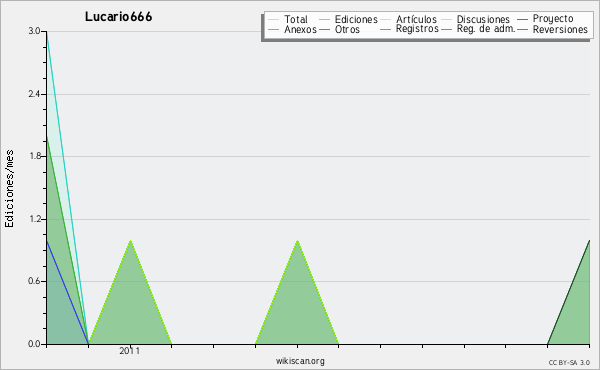The height and width of the screenshot is (370, 600).
Task: Click the Ediciones/mes axis label
Action: (9, 189)
